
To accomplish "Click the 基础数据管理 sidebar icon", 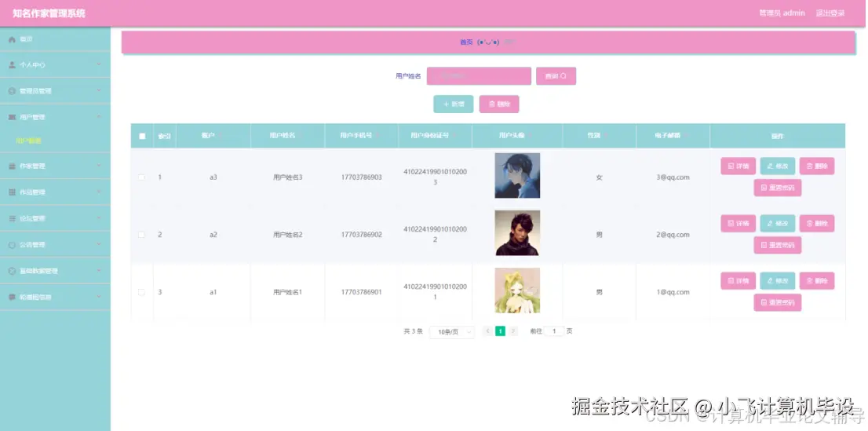I will (x=13, y=271).
